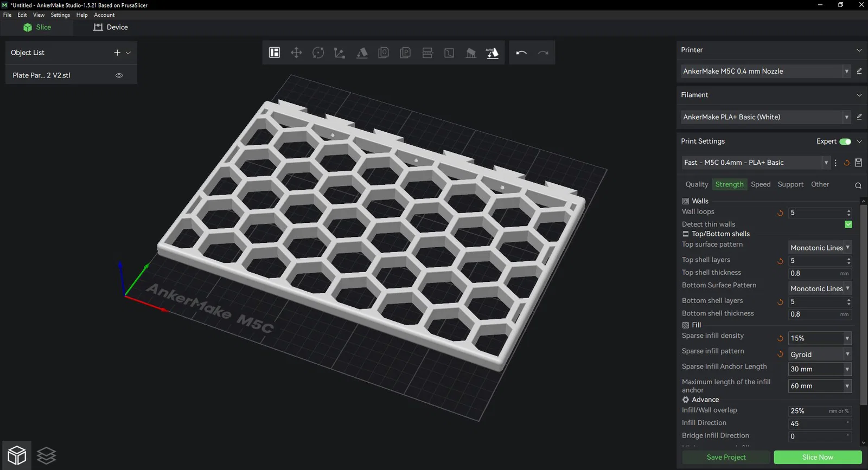Open the Edit menu
Image resolution: width=868 pixels, height=470 pixels.
click(x=22, y=15)
